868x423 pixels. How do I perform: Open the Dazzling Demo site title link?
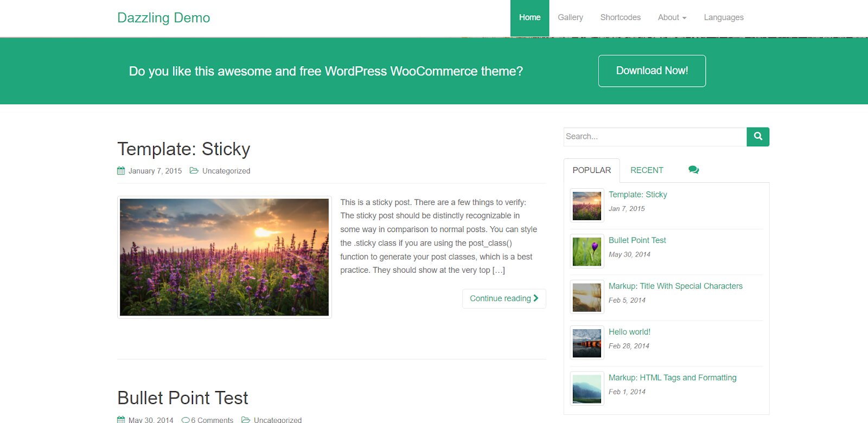pos(163,18)
